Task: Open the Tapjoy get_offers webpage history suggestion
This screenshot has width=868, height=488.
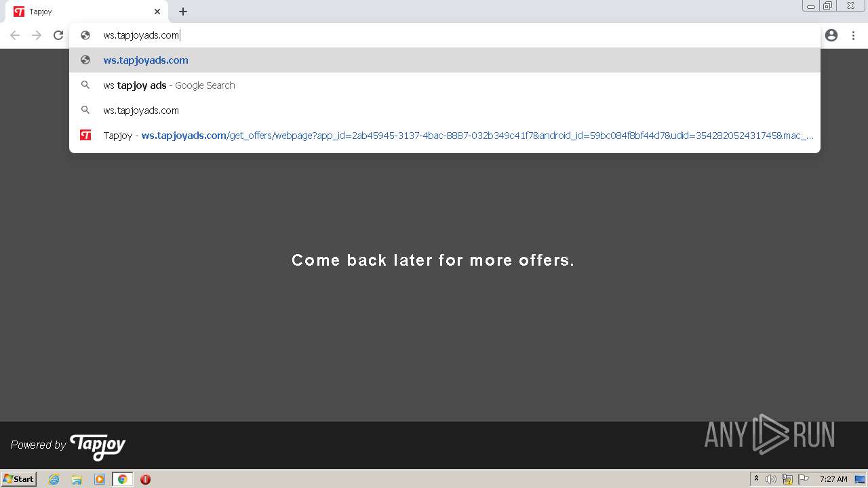Action: click(445, 136)
